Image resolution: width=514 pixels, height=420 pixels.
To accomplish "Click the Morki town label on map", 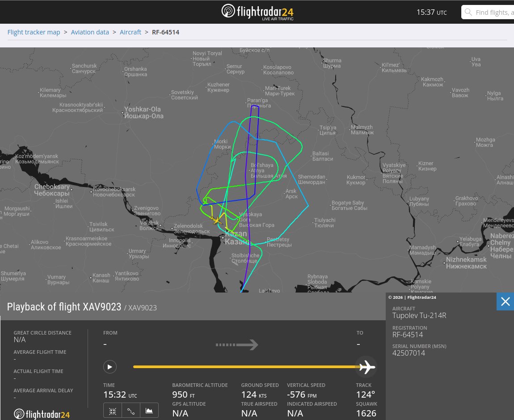I will (222, 144).
